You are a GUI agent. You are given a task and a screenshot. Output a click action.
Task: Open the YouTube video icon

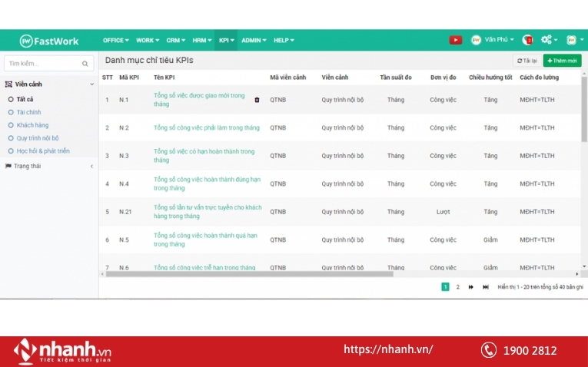[455, 40]
